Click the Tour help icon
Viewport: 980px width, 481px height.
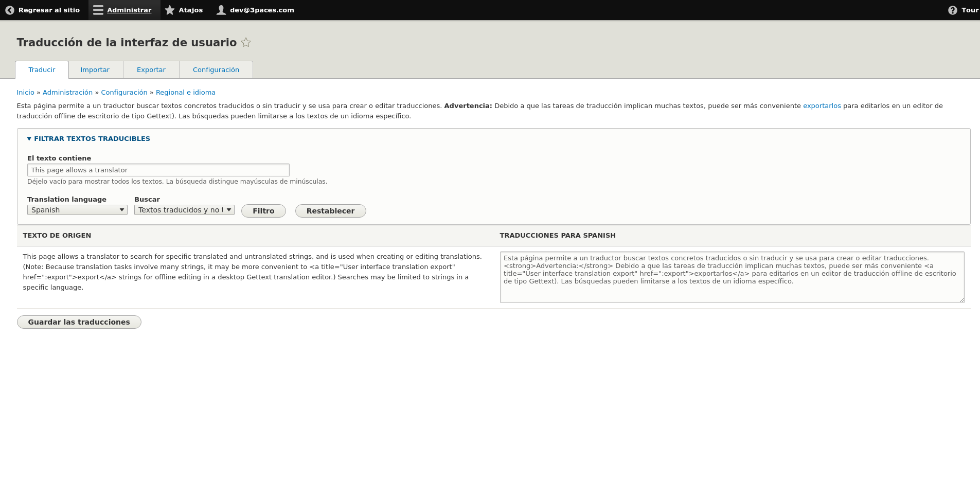tap(953, 10)
